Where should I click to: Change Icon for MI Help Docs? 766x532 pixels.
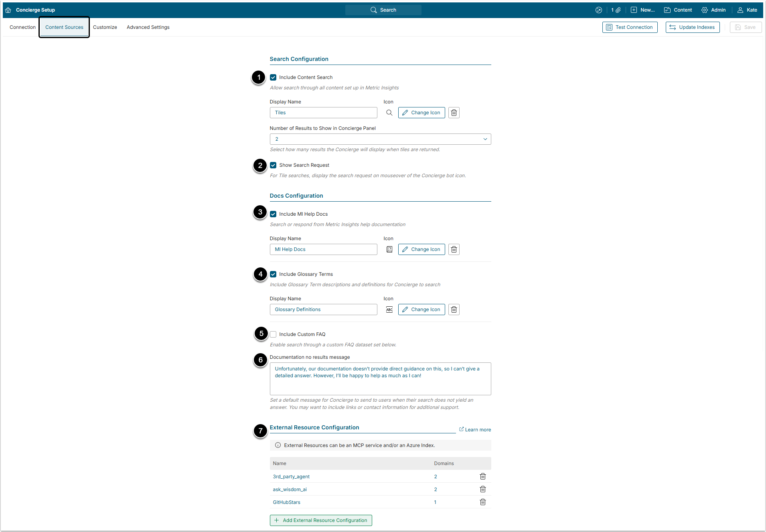point(422,249)
